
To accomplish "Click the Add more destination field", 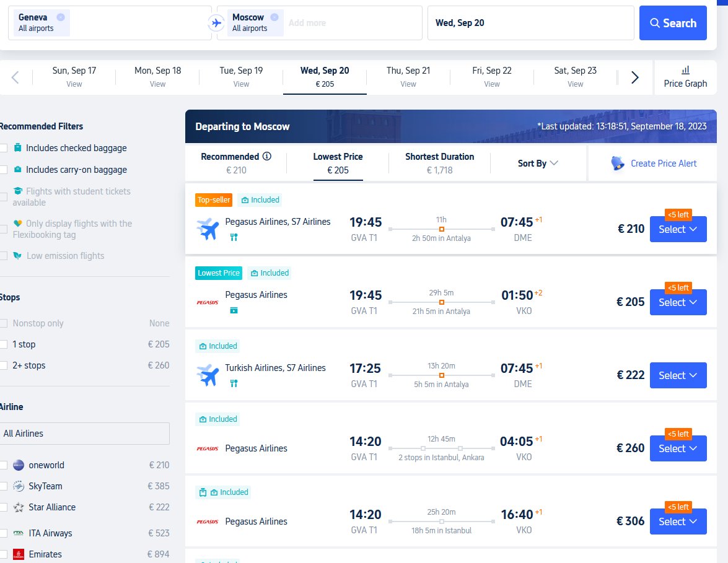I will 307,23.
